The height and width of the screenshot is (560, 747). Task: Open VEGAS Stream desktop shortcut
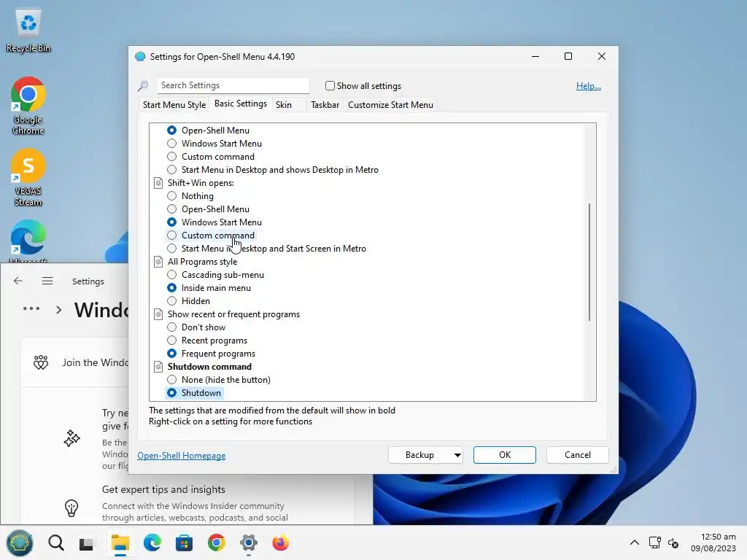click(x=28, y=177)
